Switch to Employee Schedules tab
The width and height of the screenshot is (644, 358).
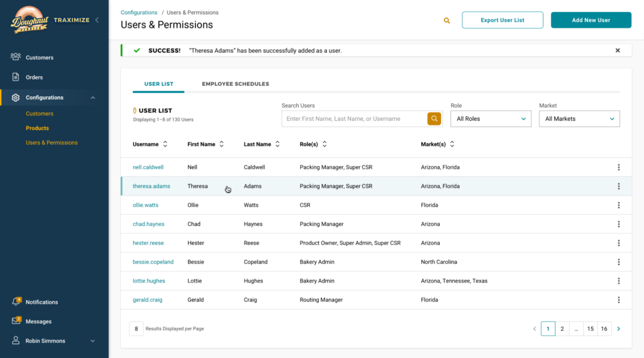tap(235, 84)
